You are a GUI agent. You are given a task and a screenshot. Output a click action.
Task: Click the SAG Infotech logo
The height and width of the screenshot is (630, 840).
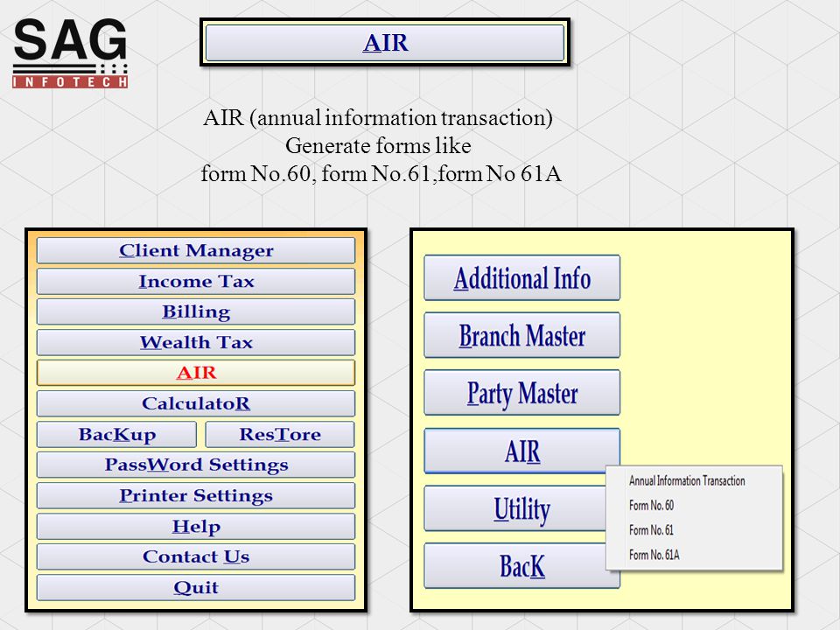[x=70, y=53]
